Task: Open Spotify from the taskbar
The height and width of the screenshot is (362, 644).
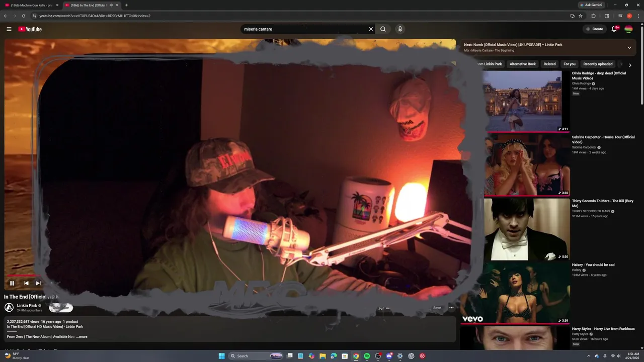Action: click(x=367, y=356)
